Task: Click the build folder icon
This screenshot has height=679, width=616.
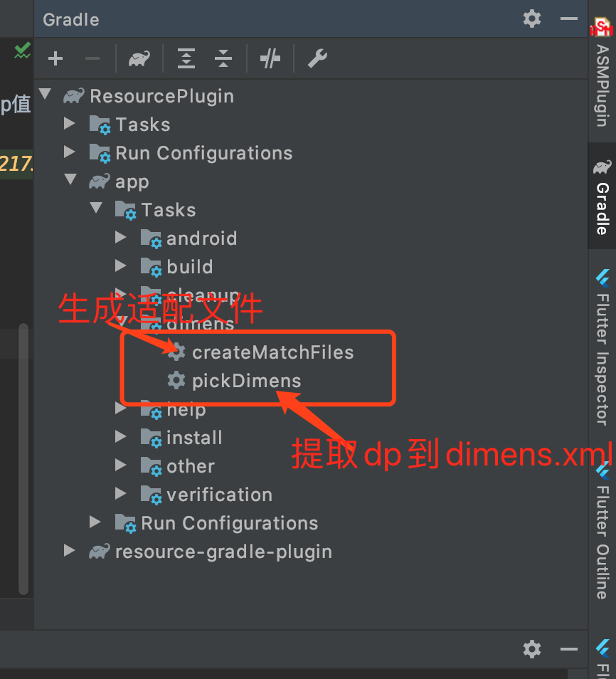Action: coord(151,267)
